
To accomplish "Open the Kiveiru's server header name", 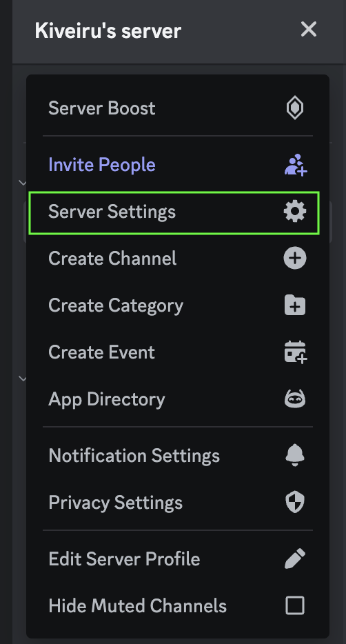I will pos(108,31).
